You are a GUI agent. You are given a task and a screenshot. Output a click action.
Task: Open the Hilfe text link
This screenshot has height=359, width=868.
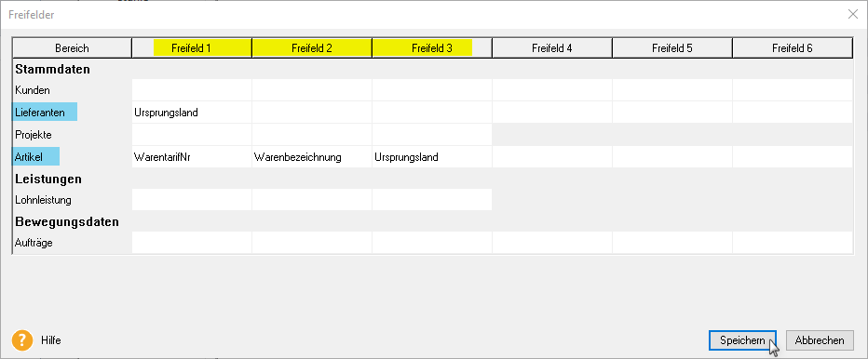51,340
